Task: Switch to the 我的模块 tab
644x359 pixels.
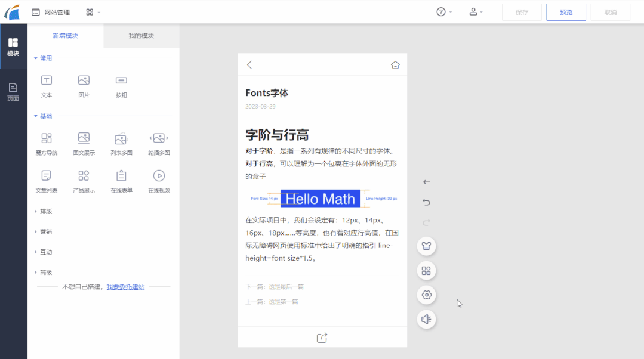Action: coord(141,36)
